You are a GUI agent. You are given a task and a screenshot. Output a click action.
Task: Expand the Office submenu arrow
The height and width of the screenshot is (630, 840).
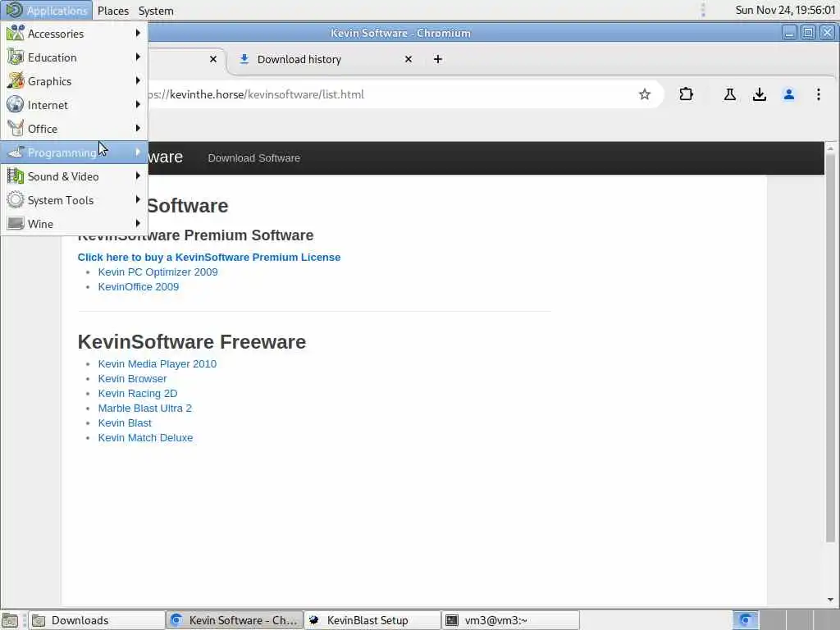pyautogui.click(x=138, y=128)
